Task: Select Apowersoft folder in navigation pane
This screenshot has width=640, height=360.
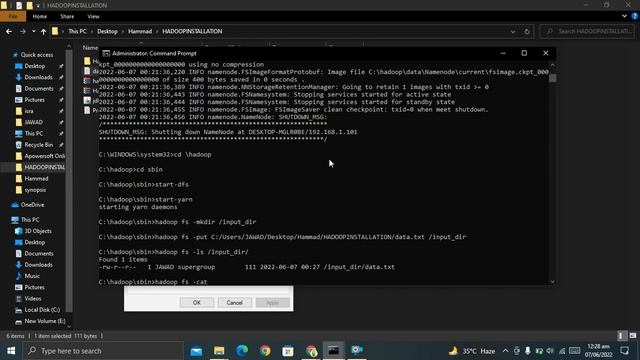Action: 44,156
